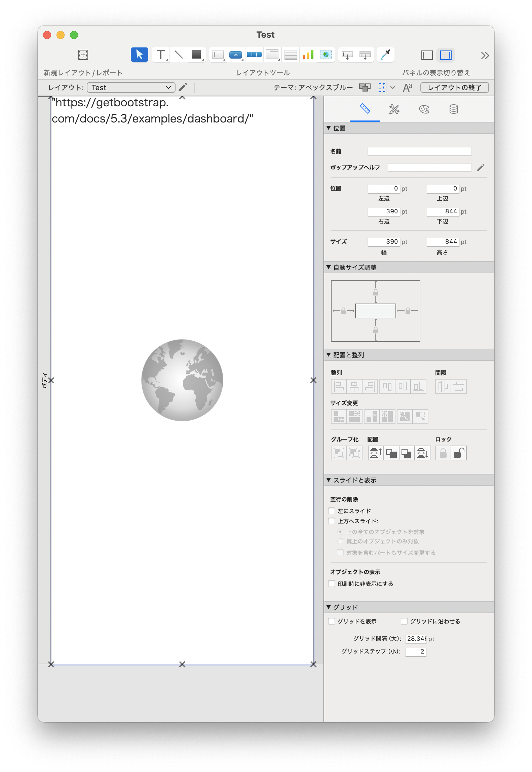Distribute horizontally spacing icon
532x772 pixels.
[443, 386]
